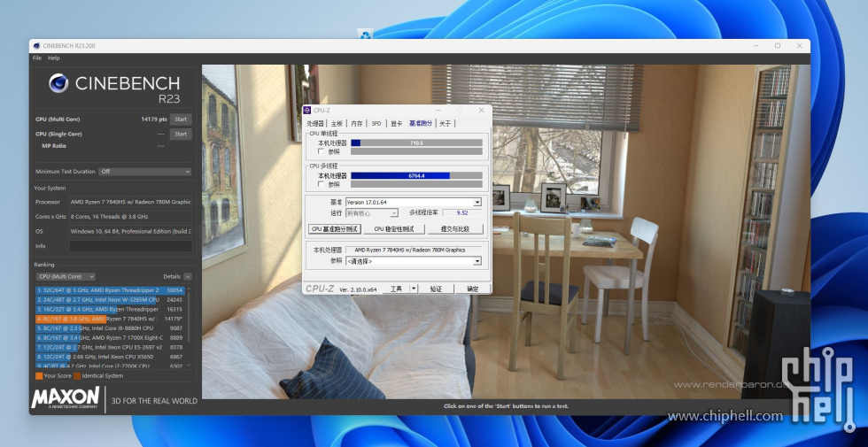Click the Cores x GHz field
868x447 pixels.
click(131, 217)
